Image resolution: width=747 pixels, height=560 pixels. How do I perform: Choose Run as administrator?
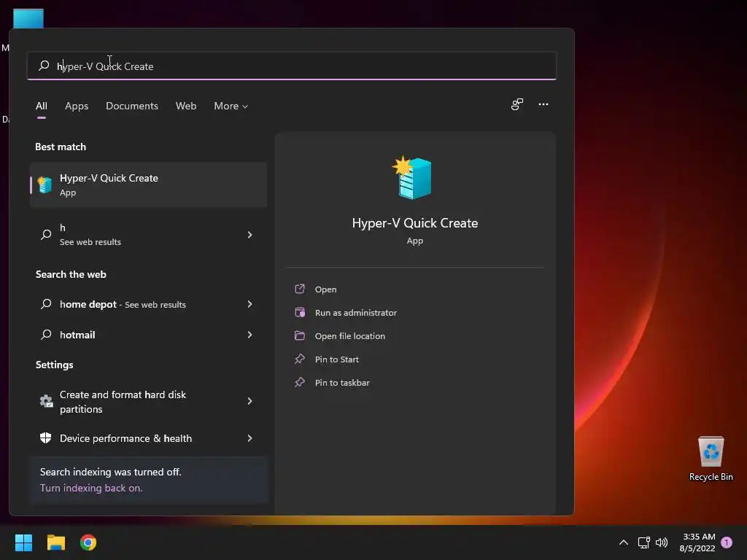click(x=355, y=313)
